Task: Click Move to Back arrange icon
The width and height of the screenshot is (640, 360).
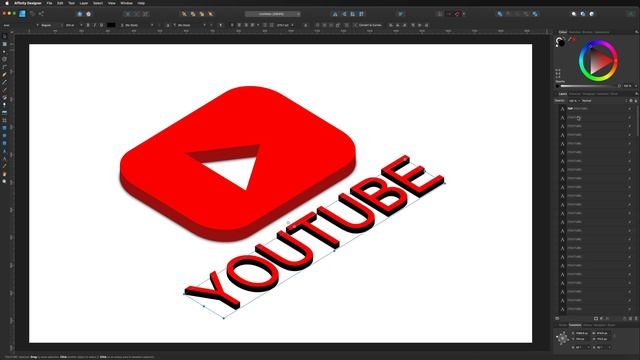Action: click(x=184, y=14)
